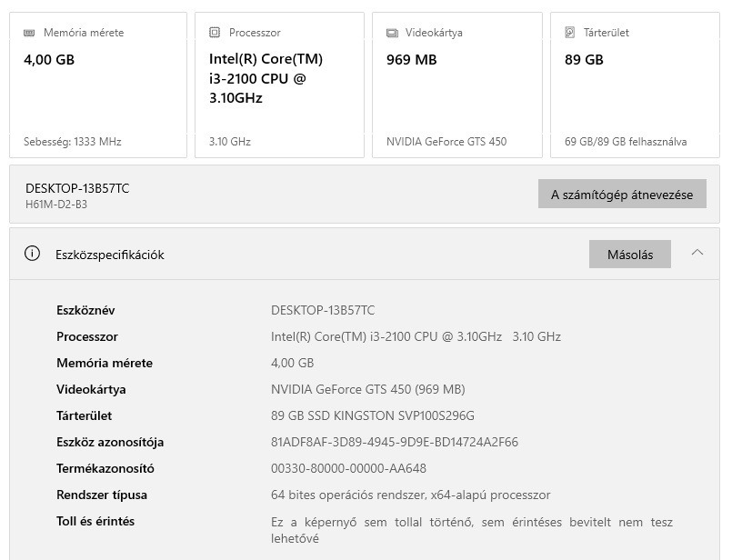Open the Memória mérete 4,00 GB card
This screenshot has height=560, width=732.
pyautogui.click(x=98, y=85)
